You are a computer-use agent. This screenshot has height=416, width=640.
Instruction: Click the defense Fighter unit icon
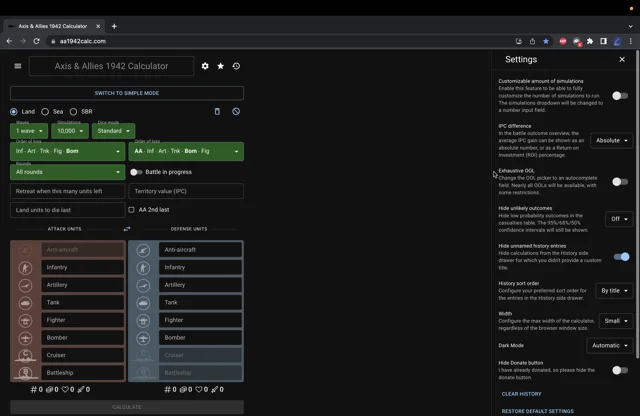143,320
